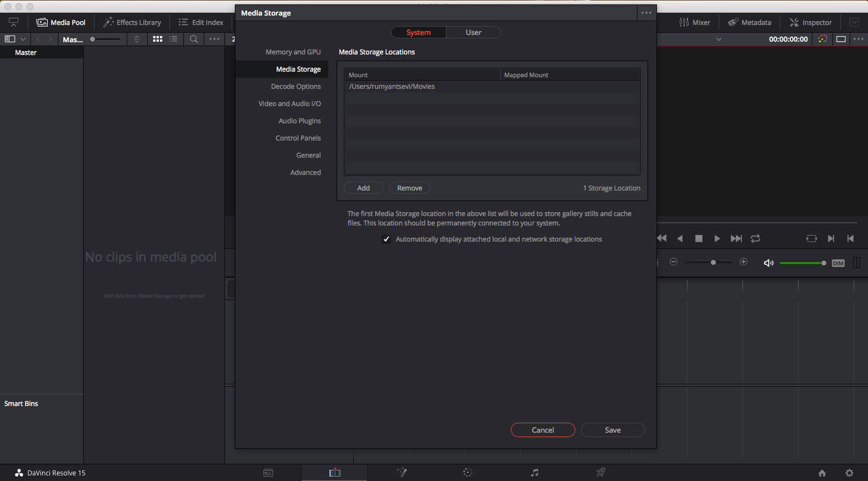Image resolution: width=868 pixels, height=481 pixels.
Task: Click the media pool sort arrows icon
Action: [x=137, y=39]
